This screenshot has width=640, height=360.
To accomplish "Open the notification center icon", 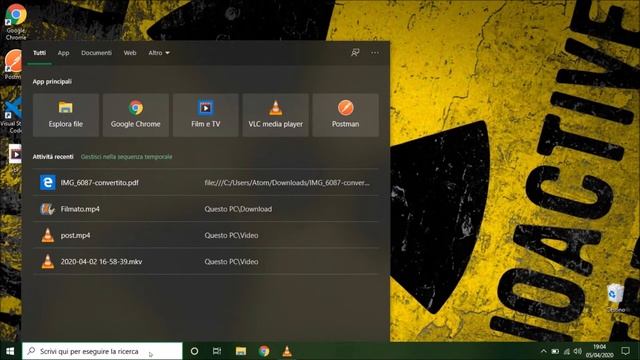I will [625, 351].
